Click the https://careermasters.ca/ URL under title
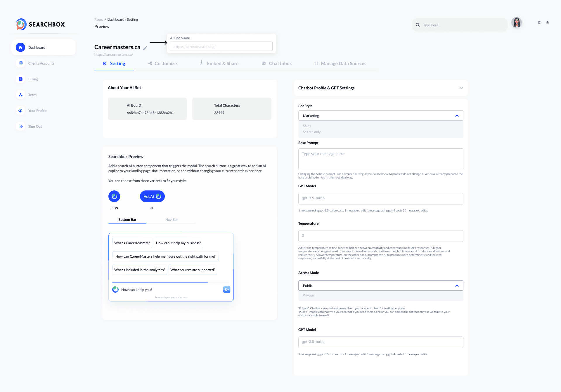The image size is (561, 392). pyautogui.click(x=114, y=55)
